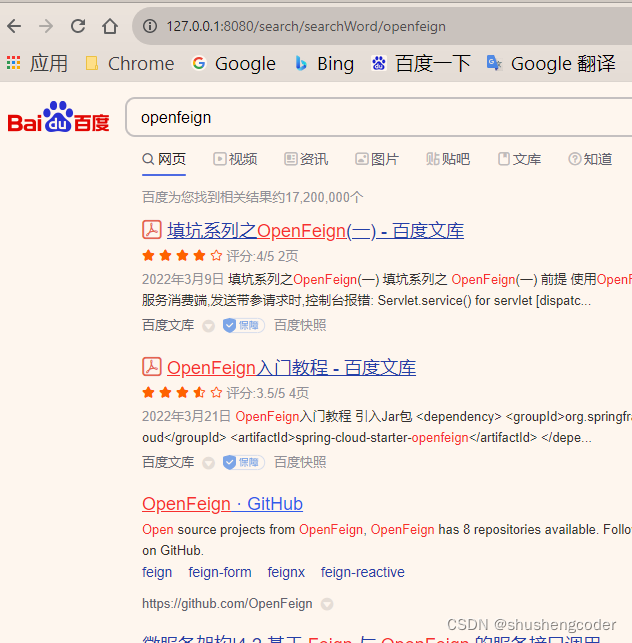Click the https://github.com/OpenFeign URL

(227, 604)
